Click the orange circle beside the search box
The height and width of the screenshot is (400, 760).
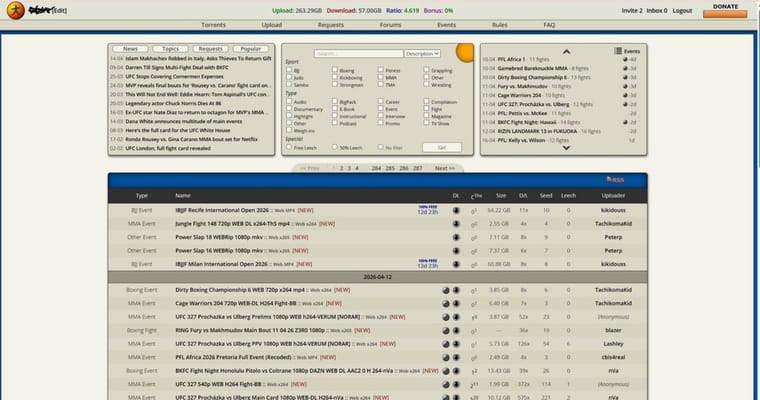pos(464,52)
